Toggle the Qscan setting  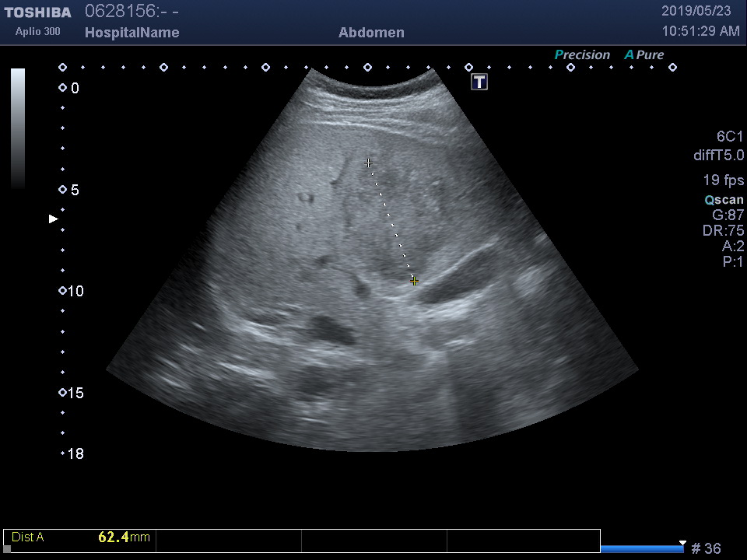[x=724, y=200]
